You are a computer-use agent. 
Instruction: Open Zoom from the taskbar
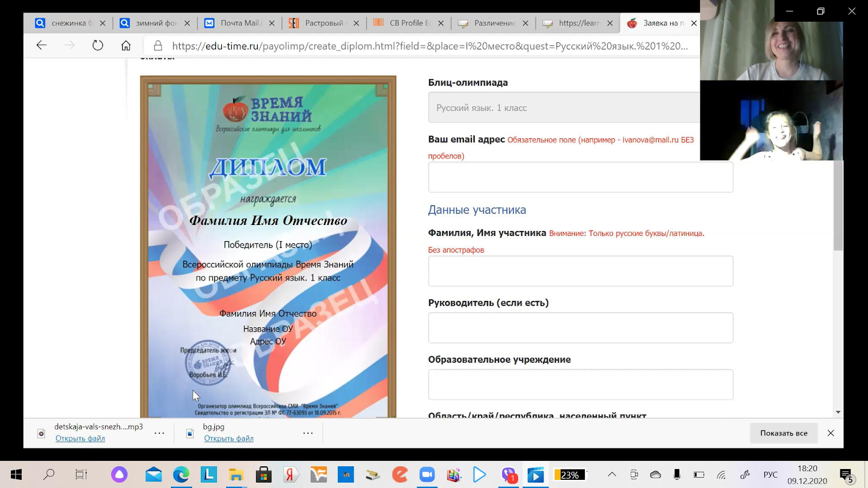[x=427, y=475]
